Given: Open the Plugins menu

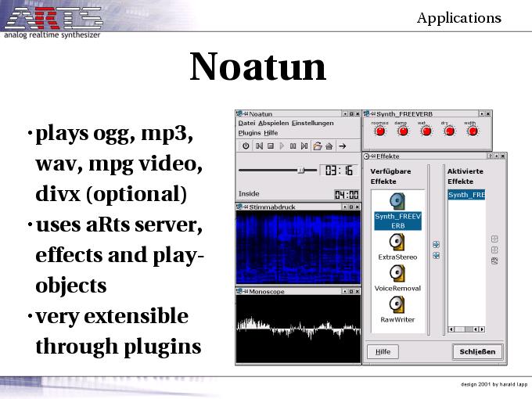Looking at the screenshot, I should click(250, 133).
